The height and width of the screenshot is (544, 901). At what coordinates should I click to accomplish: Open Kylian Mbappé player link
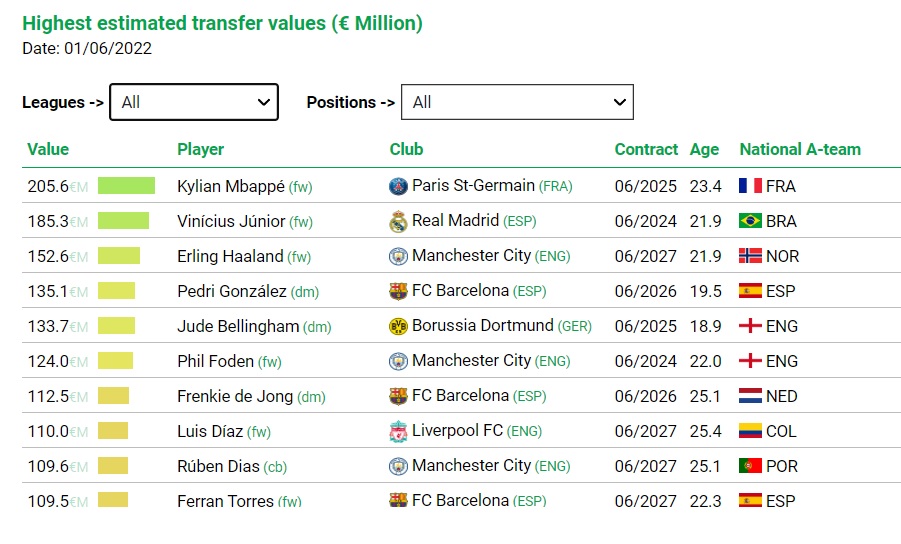click(230, 186)
